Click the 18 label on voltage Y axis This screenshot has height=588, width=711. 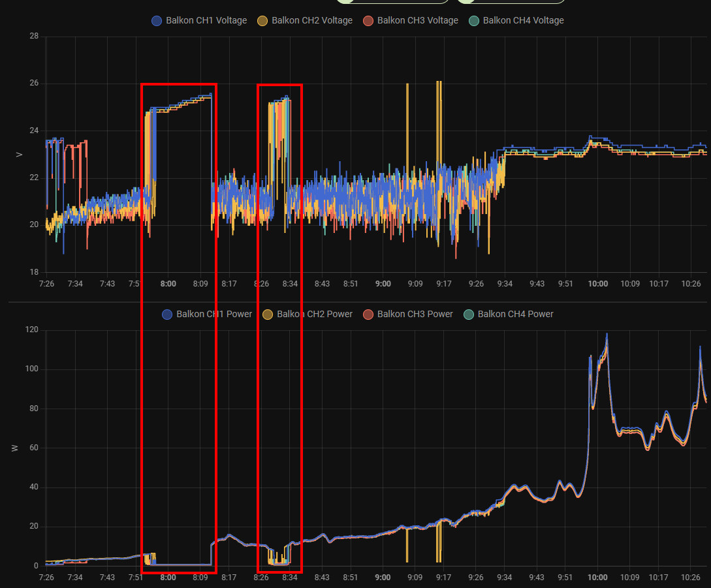coord(34,272)
